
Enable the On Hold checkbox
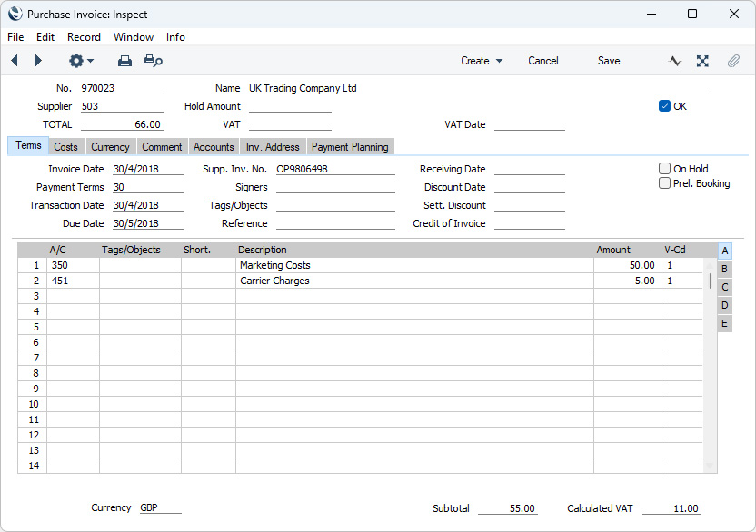pos(664,169)
